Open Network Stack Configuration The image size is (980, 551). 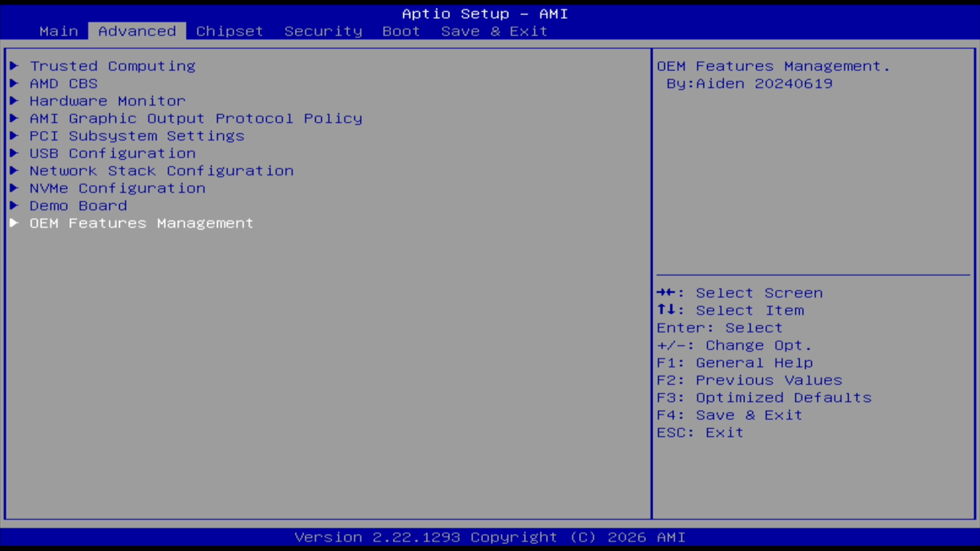click(x=162, y=171)
